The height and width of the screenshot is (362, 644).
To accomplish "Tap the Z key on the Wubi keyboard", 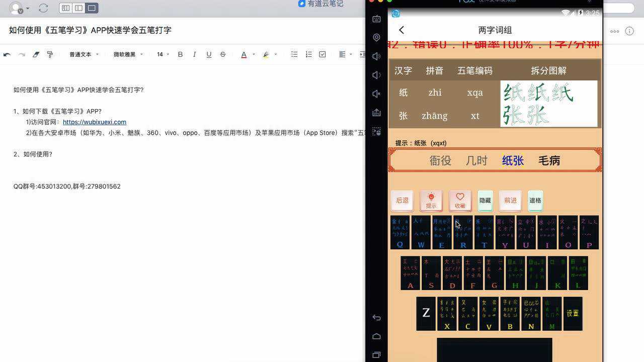I will click(426, 313).
